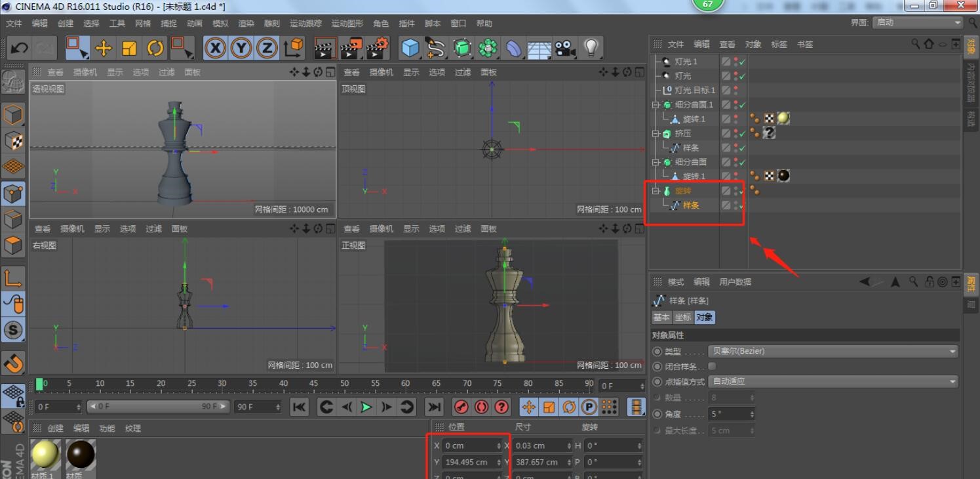This screenshot has width=980, height=479.
Task: Click the Undo arrow icon
Action: click(20, 48)
